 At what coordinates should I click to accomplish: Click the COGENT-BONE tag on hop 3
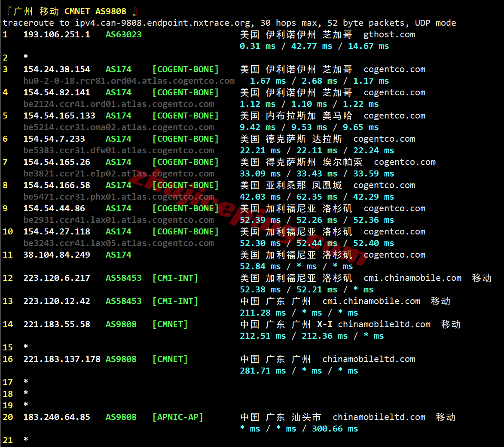(x=185, y=69)
